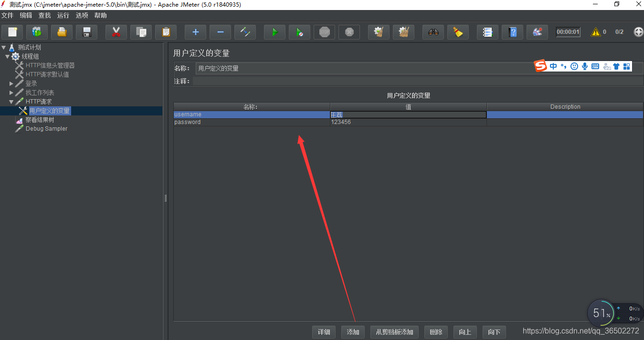
Task: Start the test with green play icon
Action: [274, 32]
